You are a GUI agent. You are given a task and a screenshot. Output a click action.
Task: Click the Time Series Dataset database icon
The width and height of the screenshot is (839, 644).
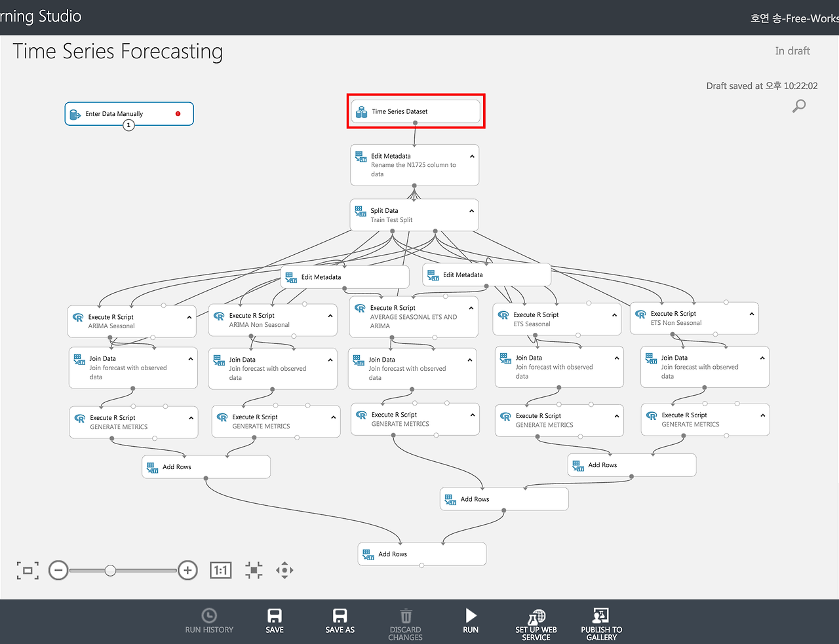click(x=361, y=112)
